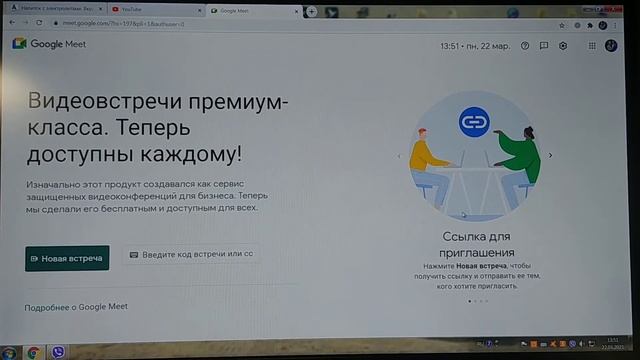
Task: Click the blue link icon in the illustration
Action: [x=474, y=122]
